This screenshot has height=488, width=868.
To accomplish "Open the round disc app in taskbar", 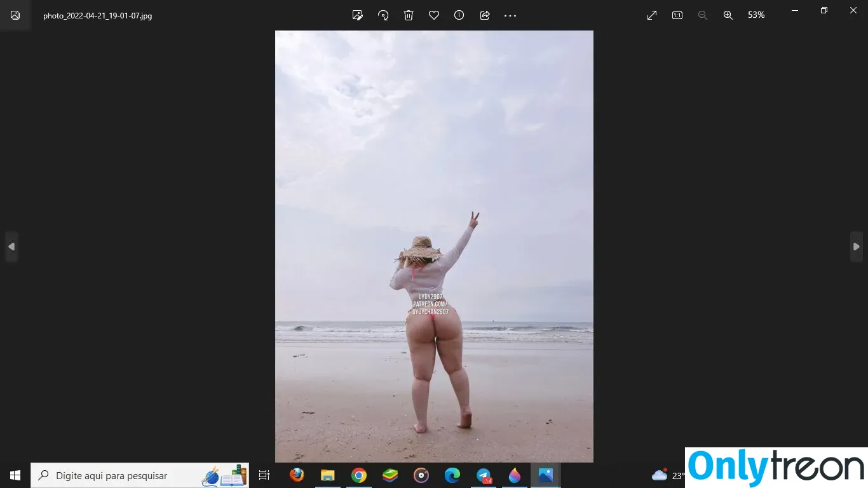I will click(x=421, y=475).
